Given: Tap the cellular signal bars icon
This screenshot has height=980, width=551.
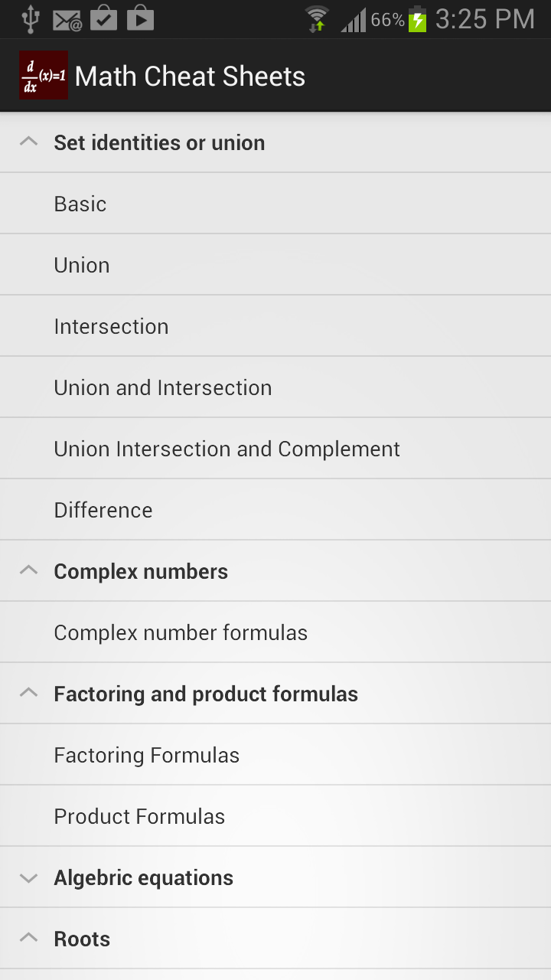Looking at the screenshot, I should [354, 20].
